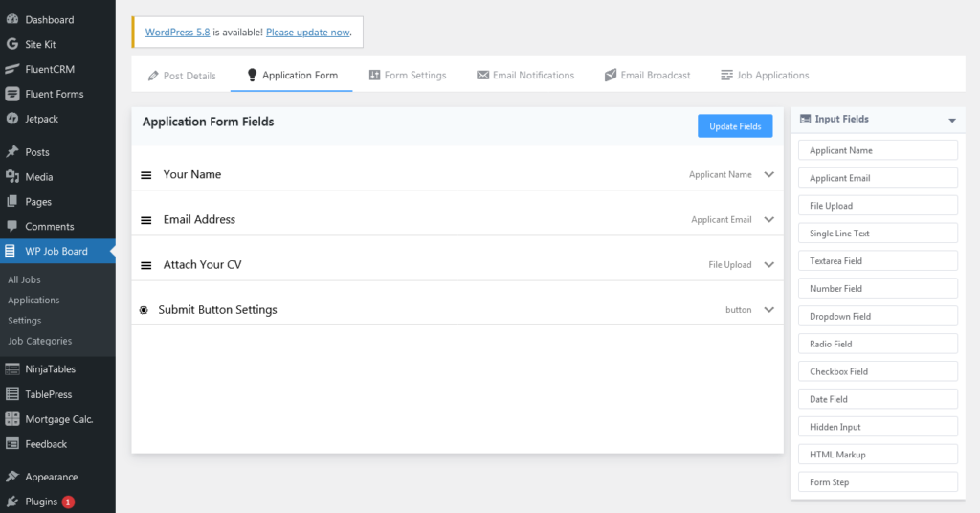Click the Update Fields button

coord(735,126)
